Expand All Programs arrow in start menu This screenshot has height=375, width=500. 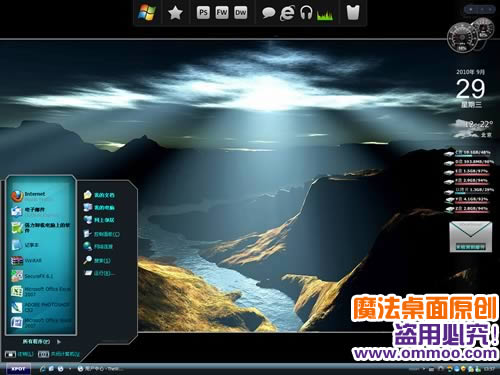click(x=59, y=341)
